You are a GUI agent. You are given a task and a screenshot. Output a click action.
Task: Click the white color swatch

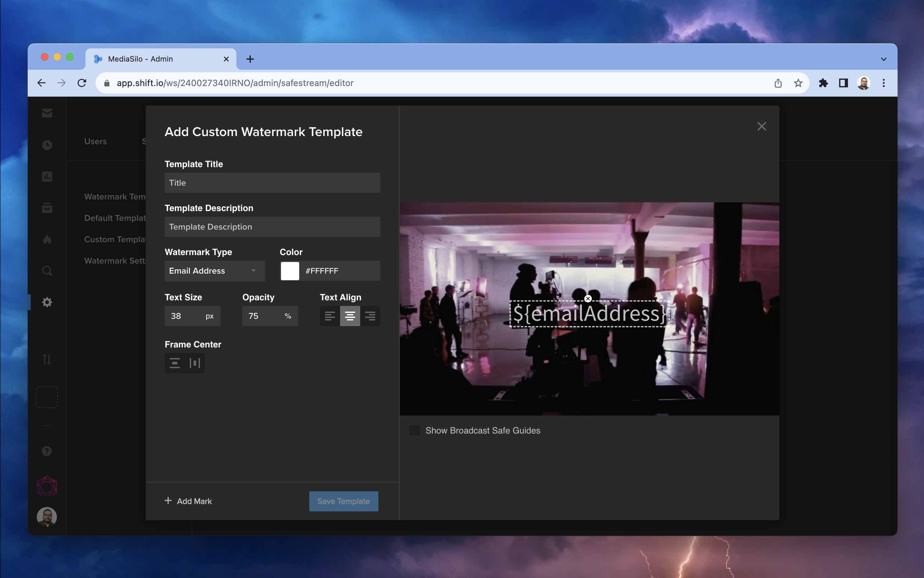[290, 271]
